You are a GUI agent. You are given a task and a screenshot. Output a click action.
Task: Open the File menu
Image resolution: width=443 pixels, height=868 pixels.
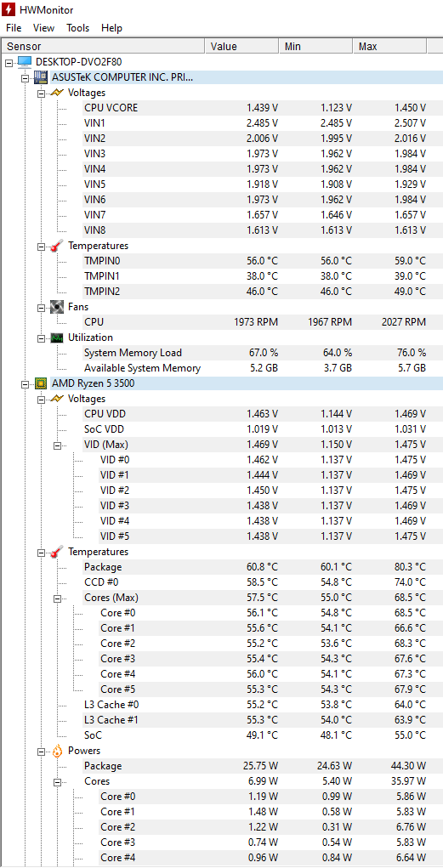14,28
